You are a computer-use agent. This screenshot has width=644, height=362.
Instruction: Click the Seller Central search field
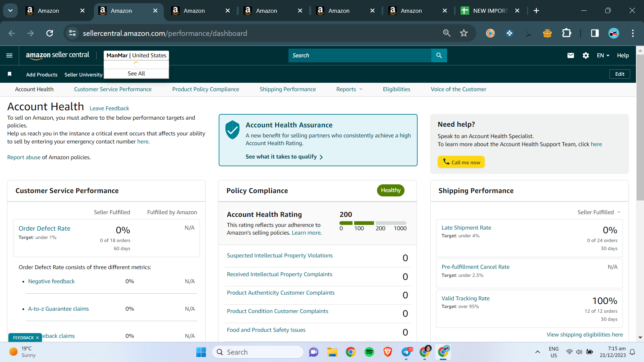coord(360,55)
